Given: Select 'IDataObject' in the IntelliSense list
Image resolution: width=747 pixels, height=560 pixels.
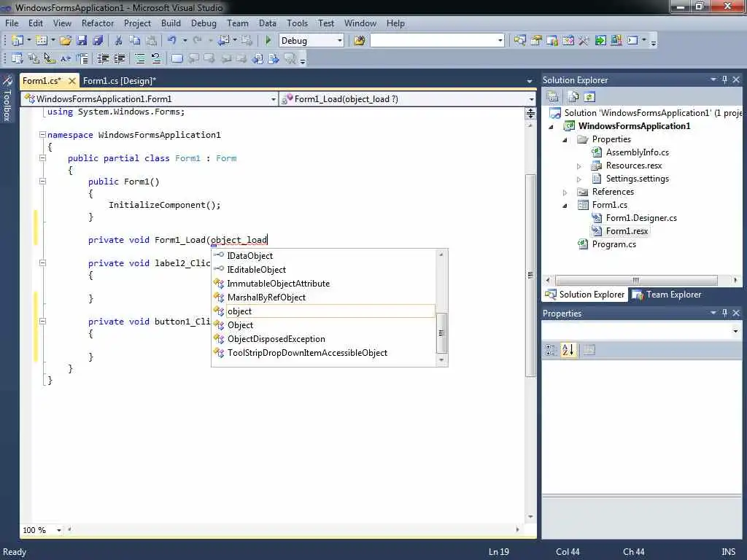Looking at the screenshot, I should coord(323,256).
